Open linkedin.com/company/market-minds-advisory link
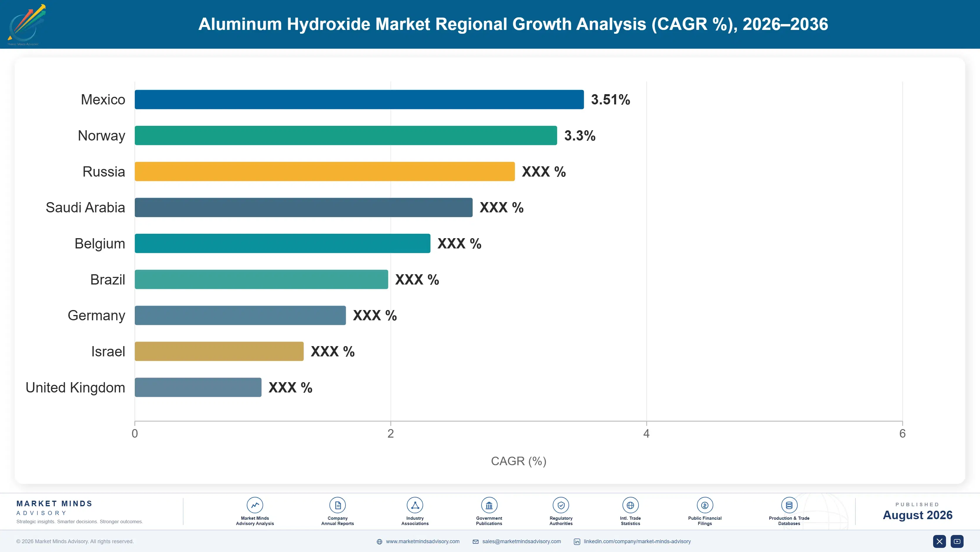 [x=637, y=541]
